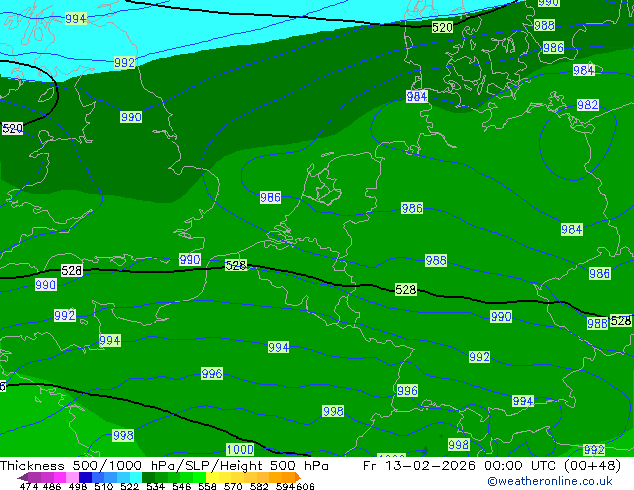Click the 982 isobar label
The image size is (634, 490).
[x=588, y=105]
